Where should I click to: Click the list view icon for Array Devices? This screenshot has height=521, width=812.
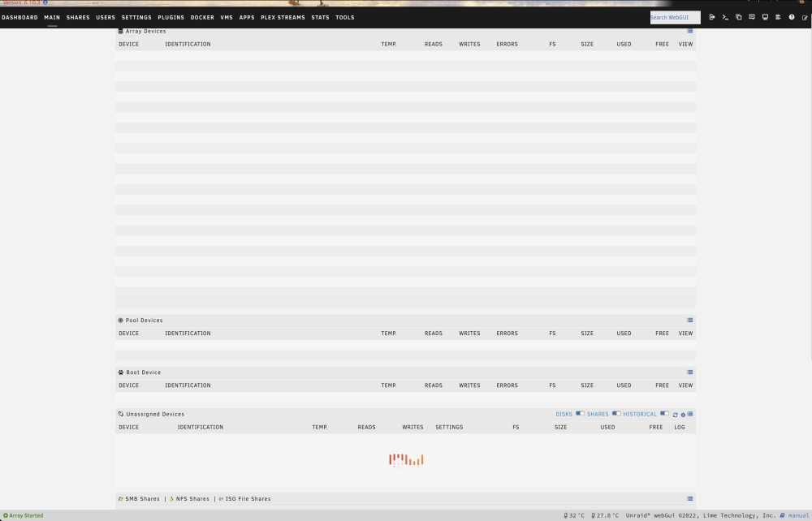click(x=689, y=31)
